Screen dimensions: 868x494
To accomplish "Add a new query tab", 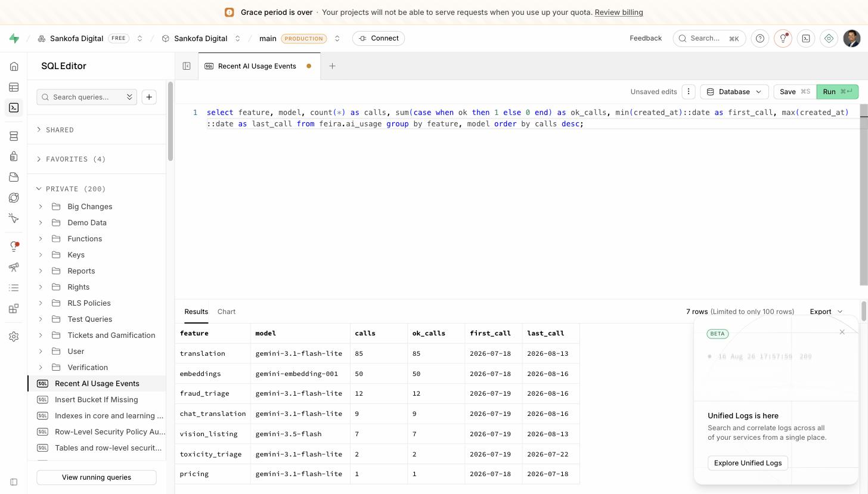I will 332,66.
